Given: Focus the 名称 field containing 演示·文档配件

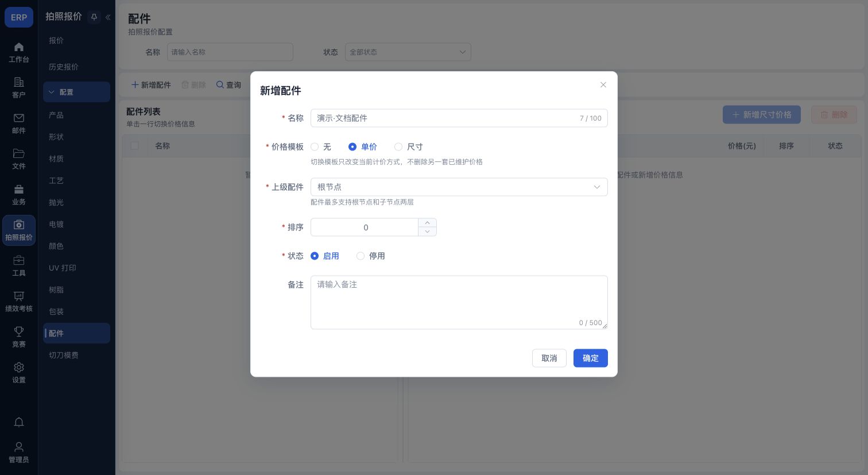Looking at the screenshot, I should coord(459,118).
